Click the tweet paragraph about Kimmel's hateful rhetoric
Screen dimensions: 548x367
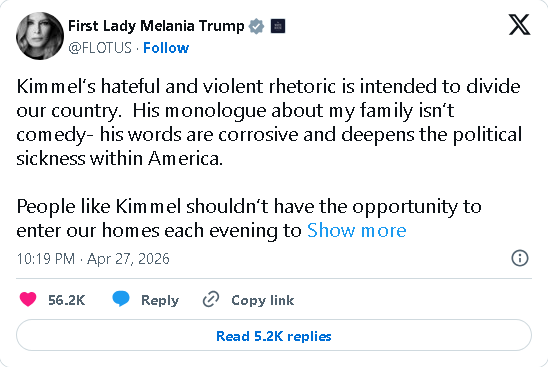[269, 122]
